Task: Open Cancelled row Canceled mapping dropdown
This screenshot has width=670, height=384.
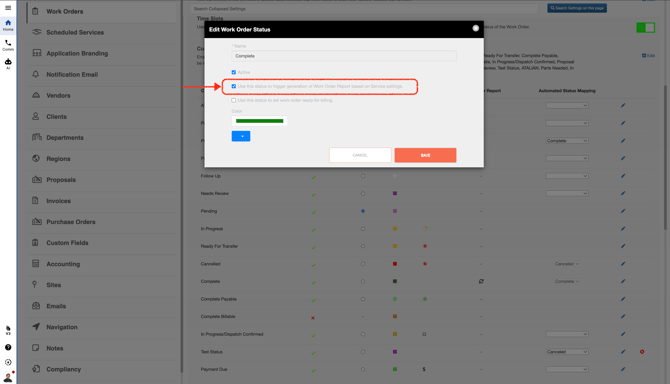Action: 567,264
